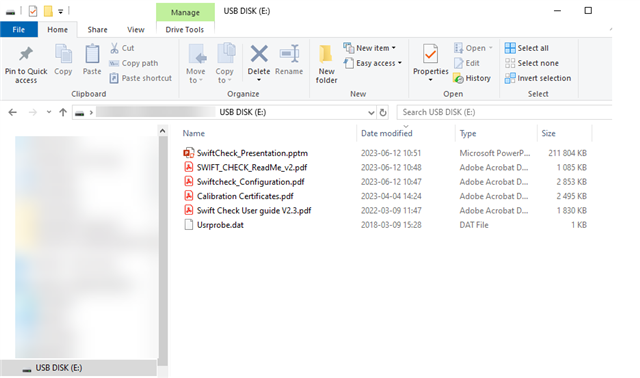This screenshot has height=378, width=640.
Task: Select the Usrprobe.dat file
Action: coord(220,225)
